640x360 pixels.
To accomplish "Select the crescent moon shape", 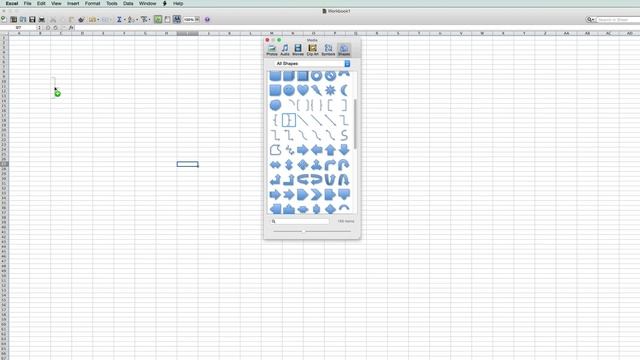I will [344, 90].
